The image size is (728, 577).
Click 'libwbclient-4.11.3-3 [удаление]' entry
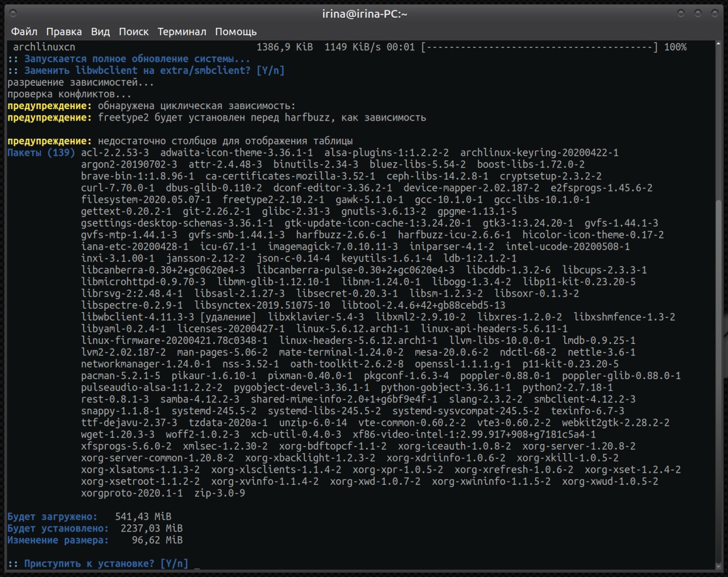coord(169,317)
